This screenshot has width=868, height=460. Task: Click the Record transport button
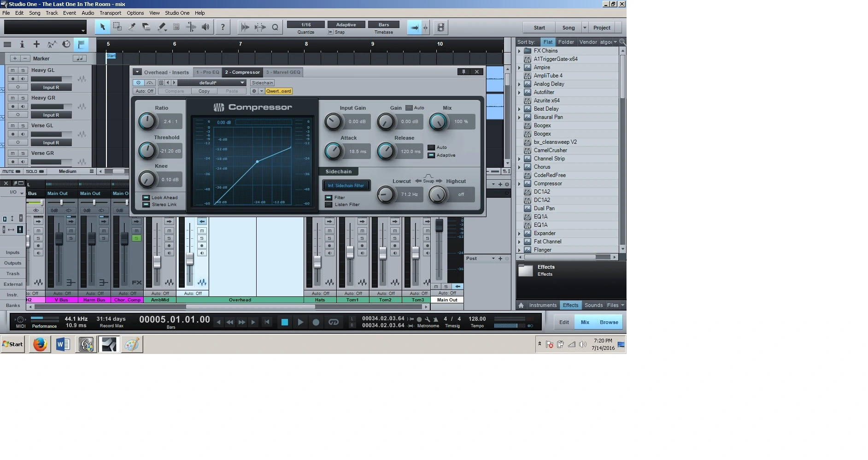tap(316, 322)
